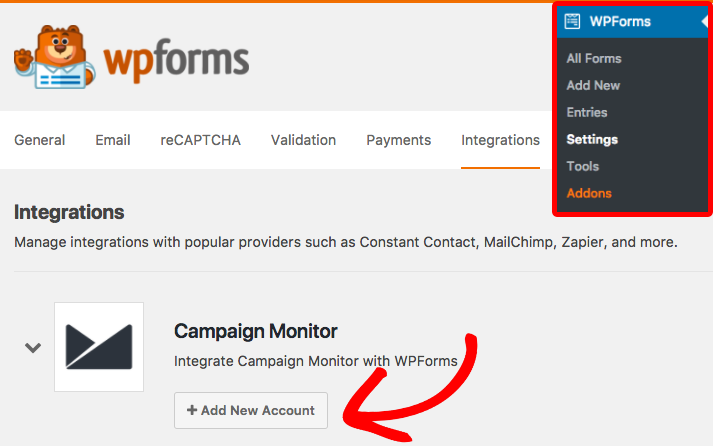This screenshot has width=713, height=446.
Task: Open Tools in the sidebar menu
Action: [582, 166]
